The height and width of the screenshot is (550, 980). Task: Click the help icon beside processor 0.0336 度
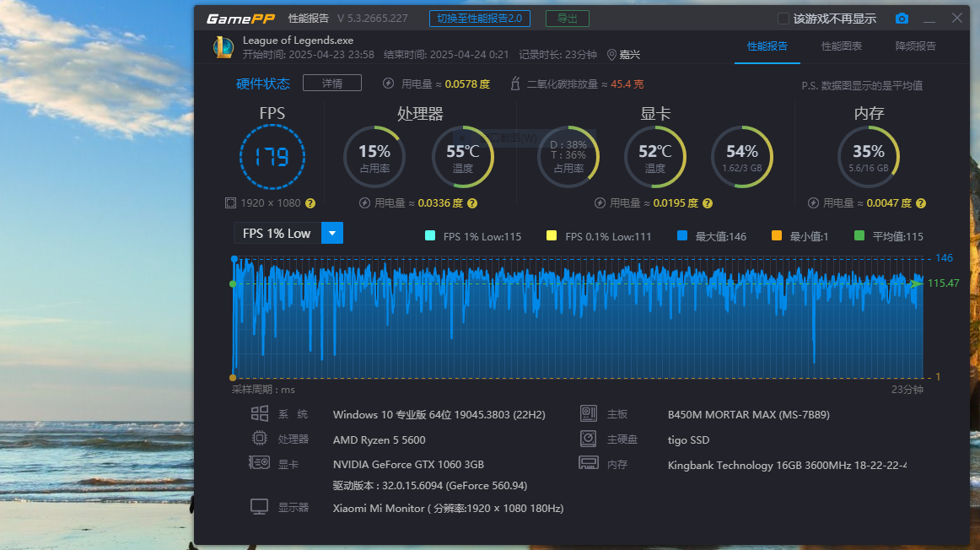click(x=472, y=203)
